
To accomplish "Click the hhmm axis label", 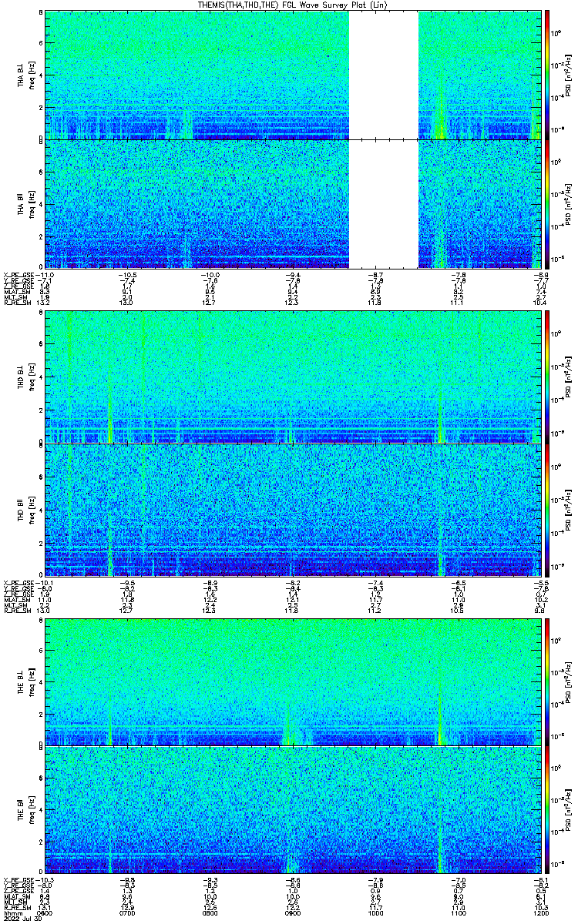I will (x=12, y=912).
